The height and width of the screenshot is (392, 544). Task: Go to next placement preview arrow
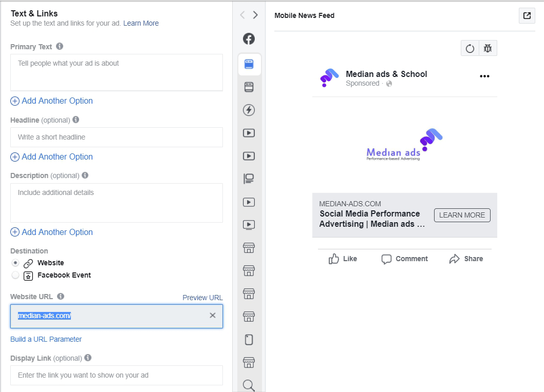(255, 15)
